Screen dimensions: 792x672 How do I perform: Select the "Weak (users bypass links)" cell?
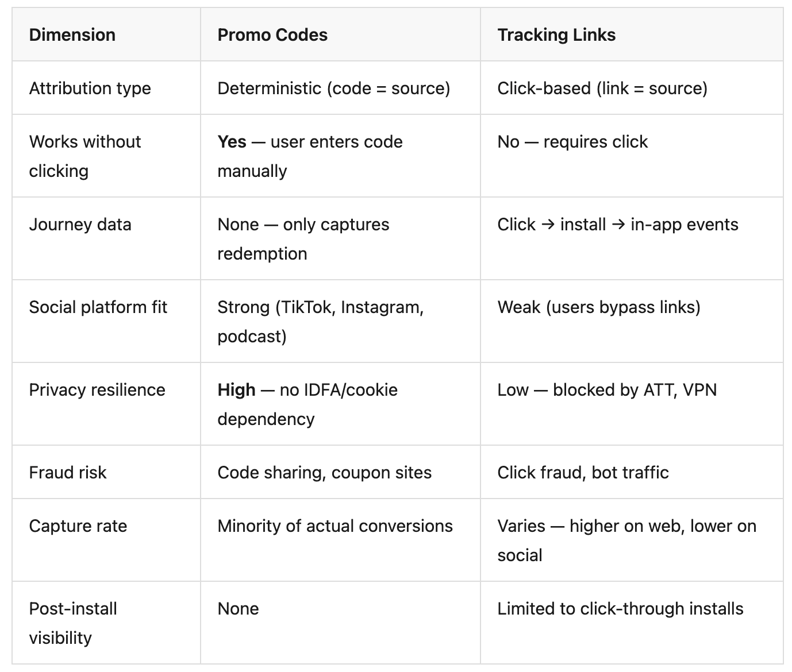(599, 307)
